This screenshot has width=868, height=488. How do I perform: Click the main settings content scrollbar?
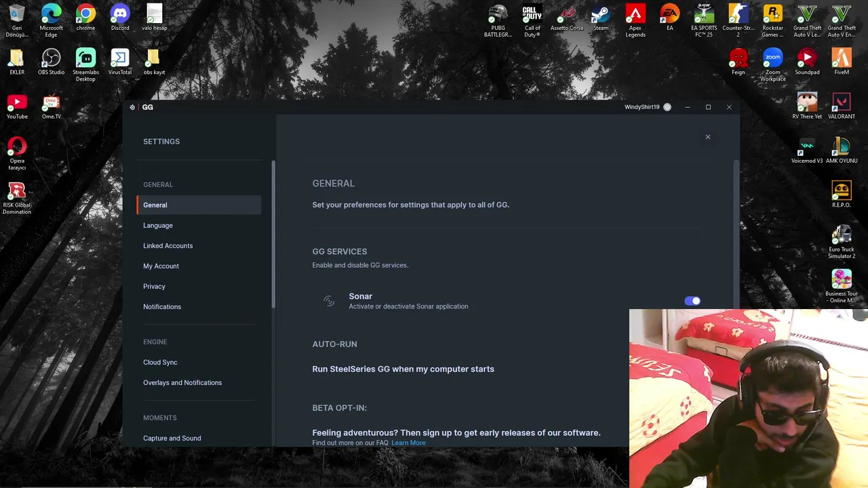pyautogui.click(x=736, y=234)
